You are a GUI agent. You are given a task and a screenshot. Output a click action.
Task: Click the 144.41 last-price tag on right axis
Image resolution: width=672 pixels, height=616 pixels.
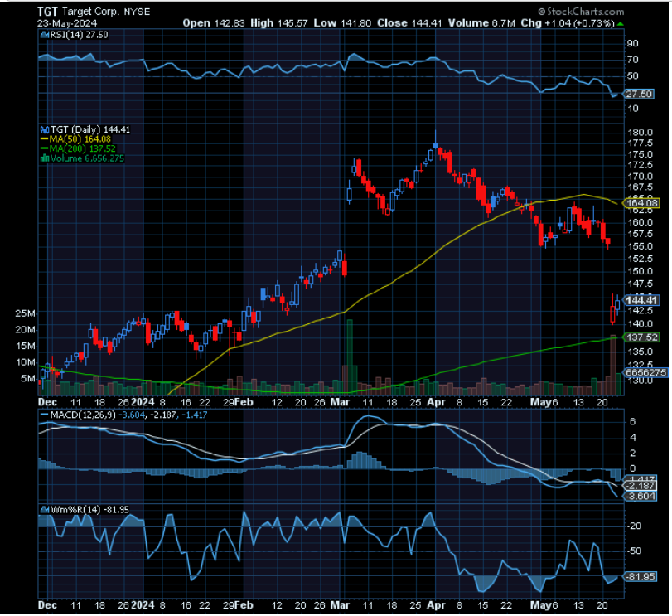coord(642,301)
